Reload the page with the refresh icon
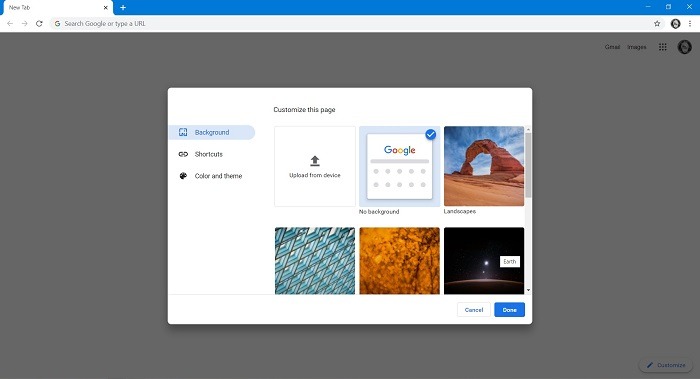 click(x=39, y=24)
